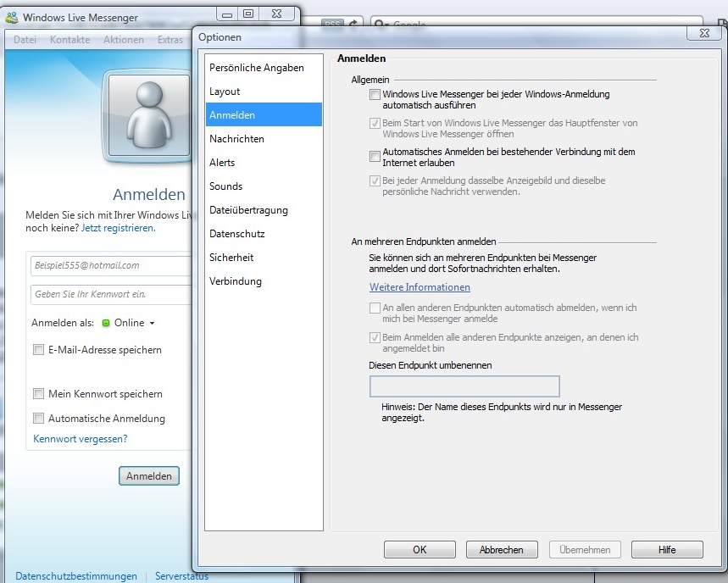Open the Weitere Informationen link

(x=420, y=287)
